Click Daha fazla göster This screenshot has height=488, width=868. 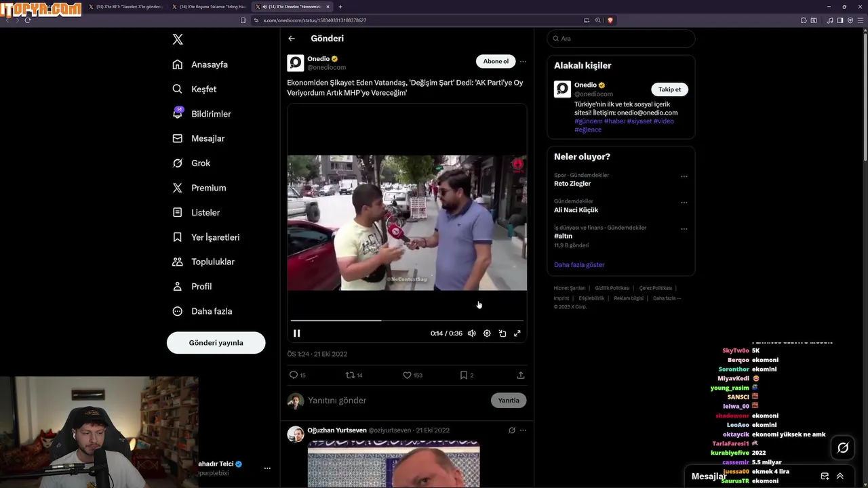(x=579, y=265)
